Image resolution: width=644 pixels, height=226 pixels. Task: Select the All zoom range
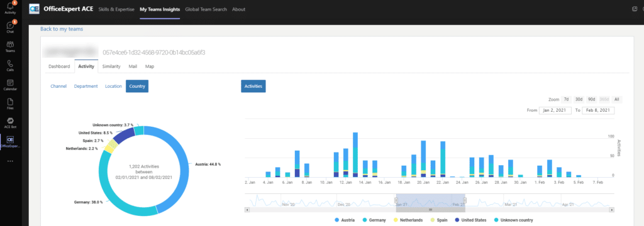[x=616, y=100]
